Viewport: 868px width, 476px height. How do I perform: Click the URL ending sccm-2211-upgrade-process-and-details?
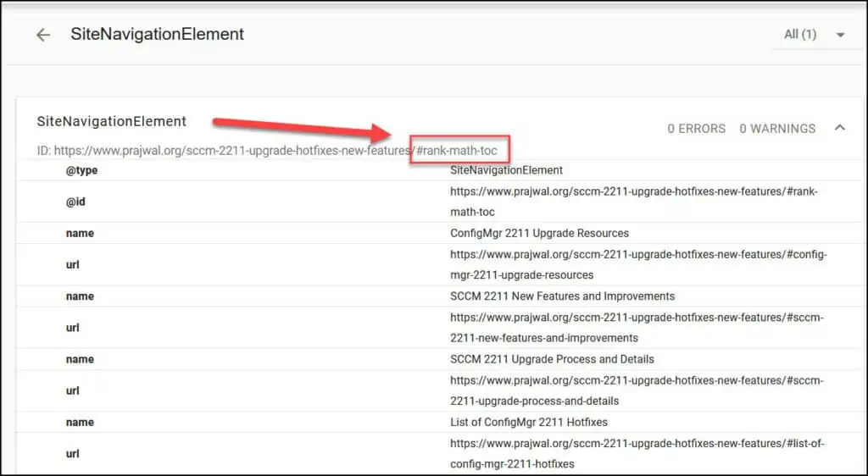(637, 390)
